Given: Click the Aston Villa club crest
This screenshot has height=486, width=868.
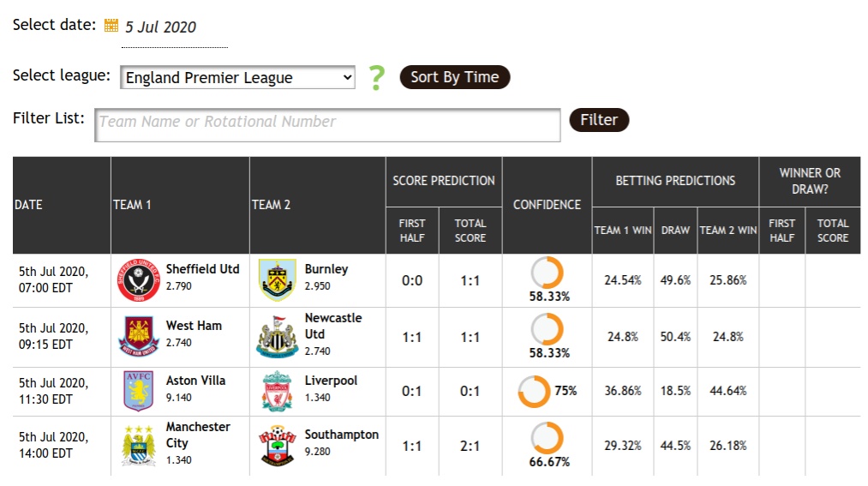Looking at the screenshot, I should (139, 391).
